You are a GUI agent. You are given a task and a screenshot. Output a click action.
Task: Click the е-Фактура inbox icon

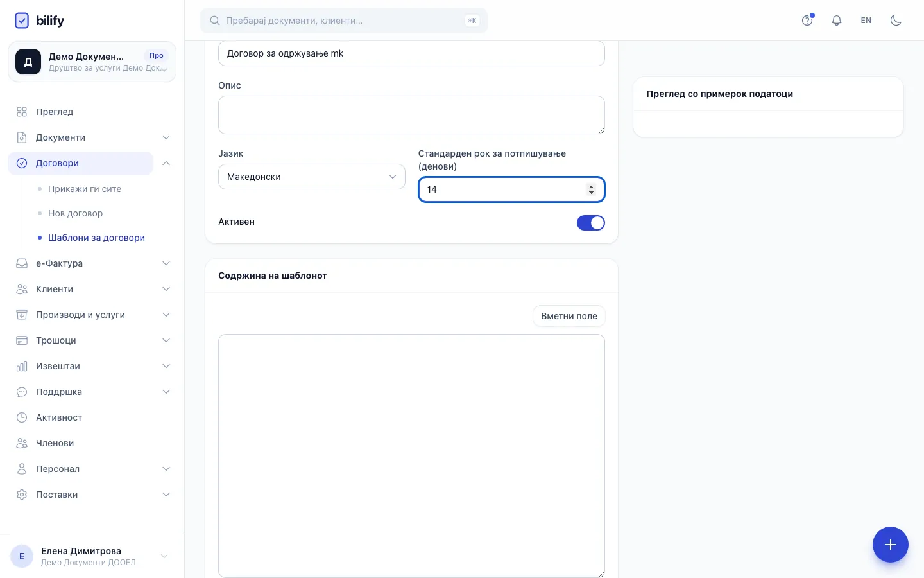coord(22,263)
